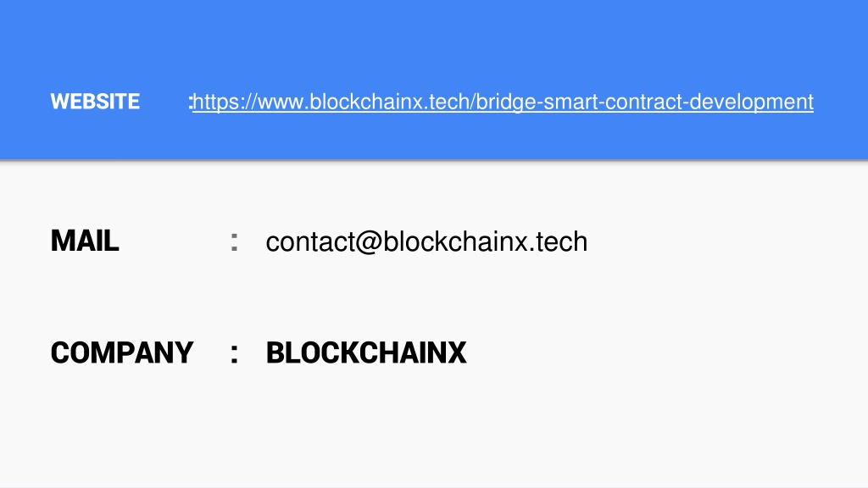Click the 'https://' start of the URL
The image size is (868, 488).
pos(225,103)
